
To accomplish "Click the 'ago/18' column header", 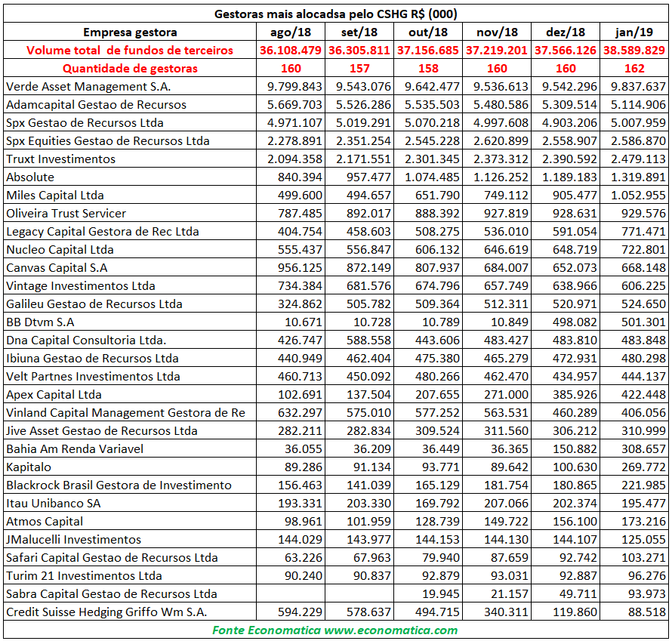I will (x=291, y=32).
